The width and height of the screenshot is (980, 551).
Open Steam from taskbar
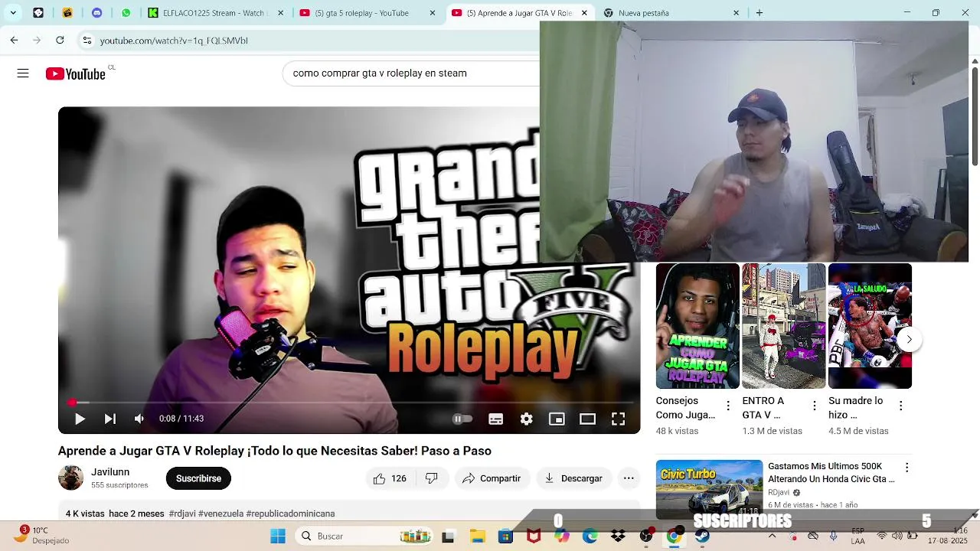tap(702, 536)
